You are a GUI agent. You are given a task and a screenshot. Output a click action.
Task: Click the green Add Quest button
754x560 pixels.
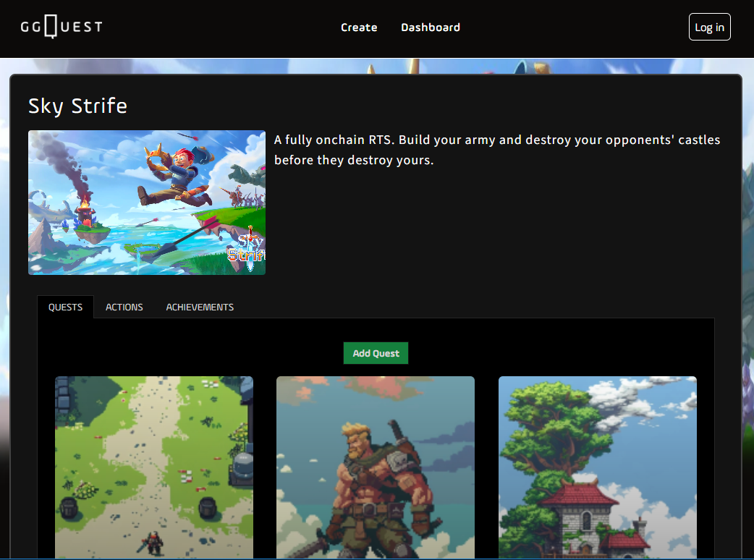[376, 353]
